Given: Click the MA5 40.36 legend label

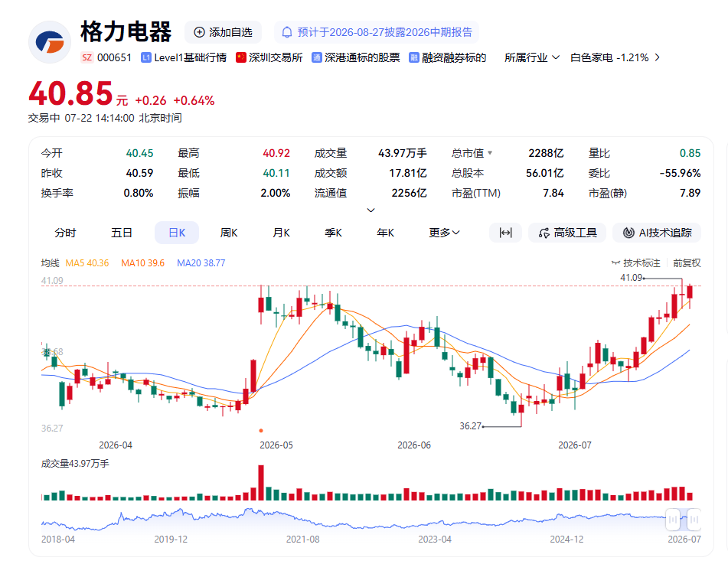Looking at the screenshot, I should coord(87,263).
